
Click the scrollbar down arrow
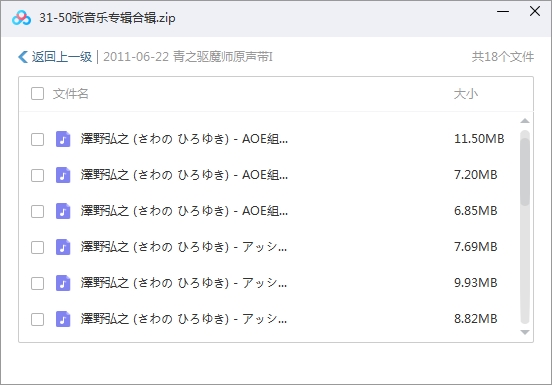pos(525,332)
